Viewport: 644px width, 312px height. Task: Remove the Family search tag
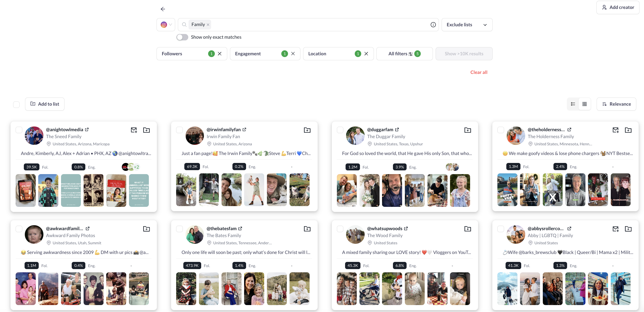pos(208,25)
